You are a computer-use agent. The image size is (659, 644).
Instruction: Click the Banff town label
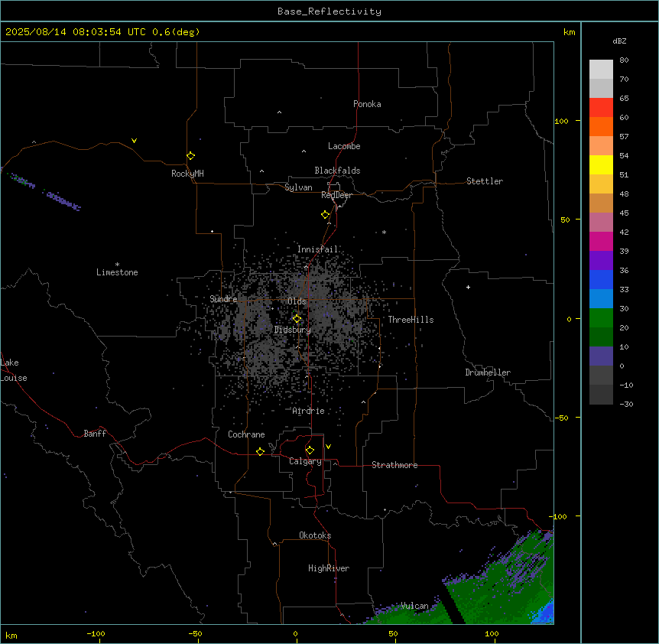95,434
